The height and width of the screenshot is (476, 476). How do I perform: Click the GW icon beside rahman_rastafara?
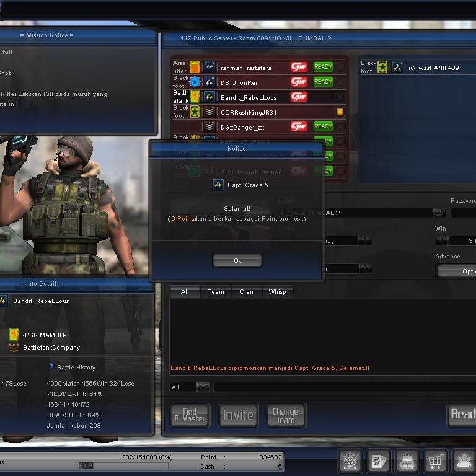[299, 67]
